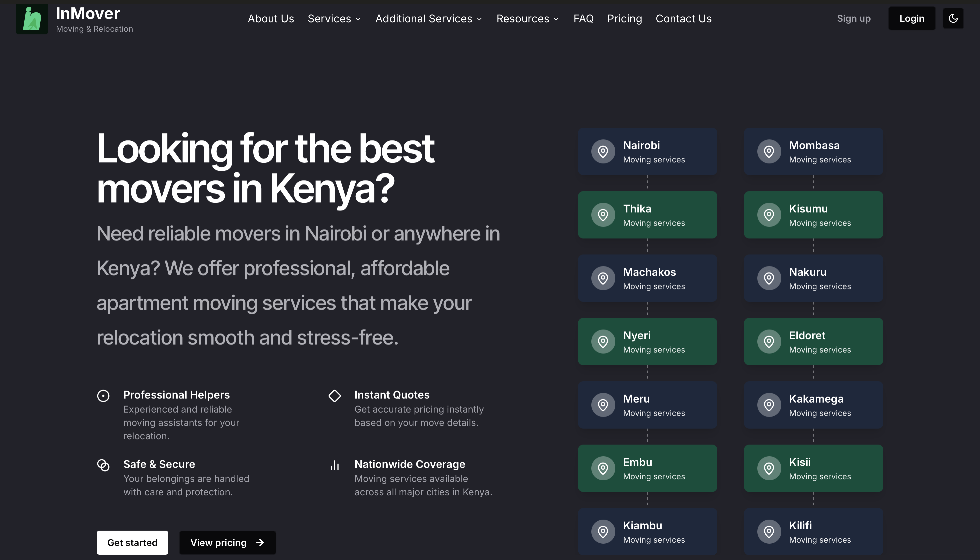Click the Nationwide Coverage bar chart icon
The image size is (980, 560).
point(334,465)
